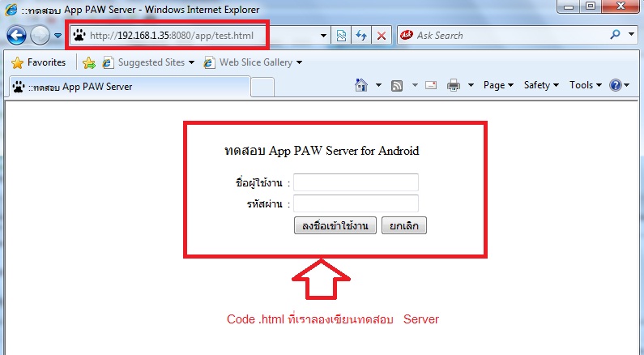Expand the address bar history dropdown
The image size is (644, 355).
(x=324, y=36)
